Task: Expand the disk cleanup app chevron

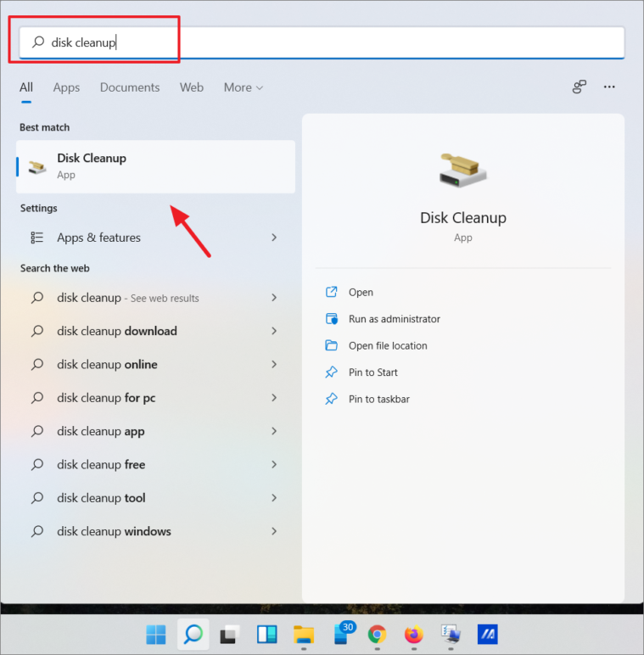Action: [x=274, y=431]
